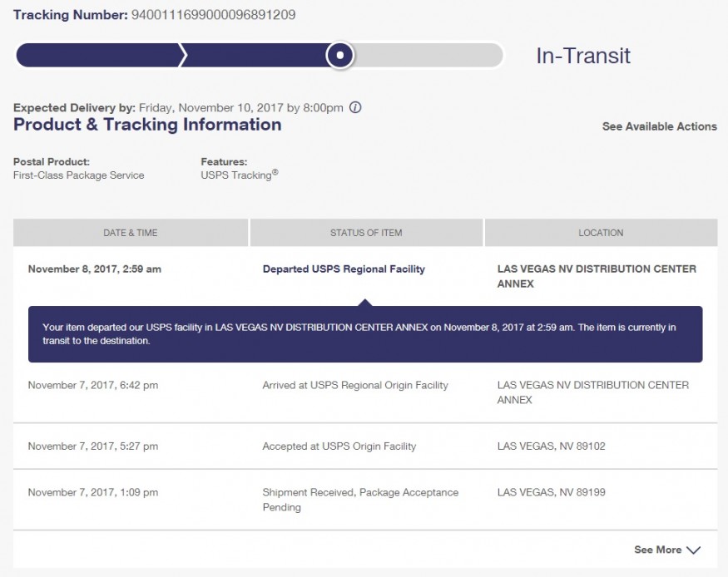Click the gray unfilled progress bar portion
This screenshot has height=577, width=728.
428,55
